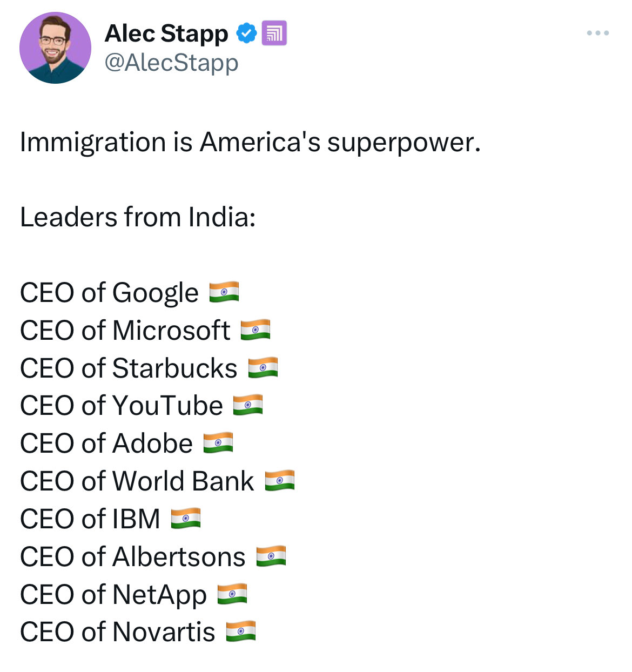Click the "Immigration is America's superpower." text

click(250, 143)
